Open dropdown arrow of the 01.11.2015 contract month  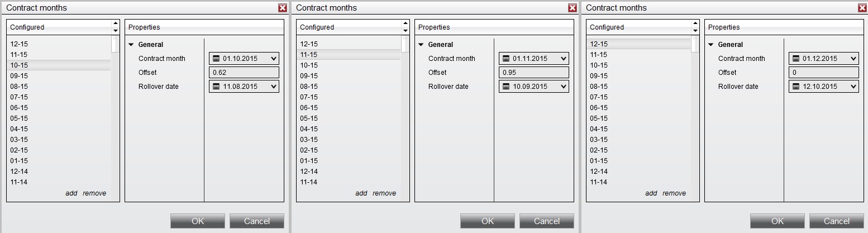coord(563,59)
